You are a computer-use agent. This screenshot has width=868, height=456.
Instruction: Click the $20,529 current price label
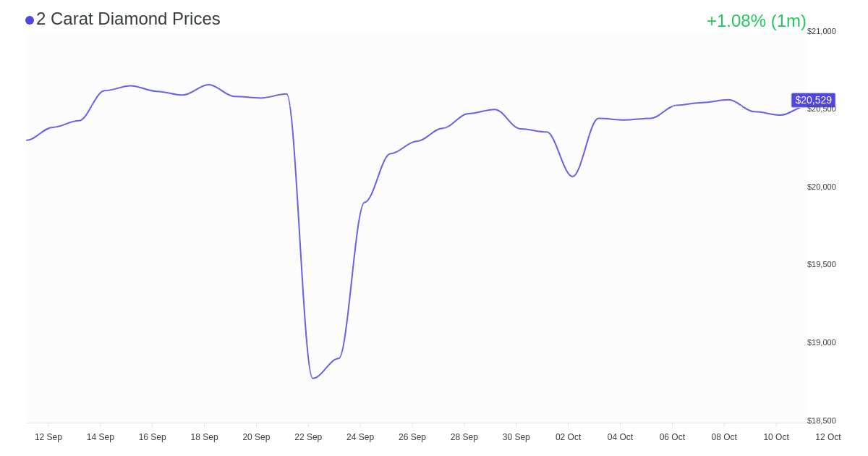(813, 100)
